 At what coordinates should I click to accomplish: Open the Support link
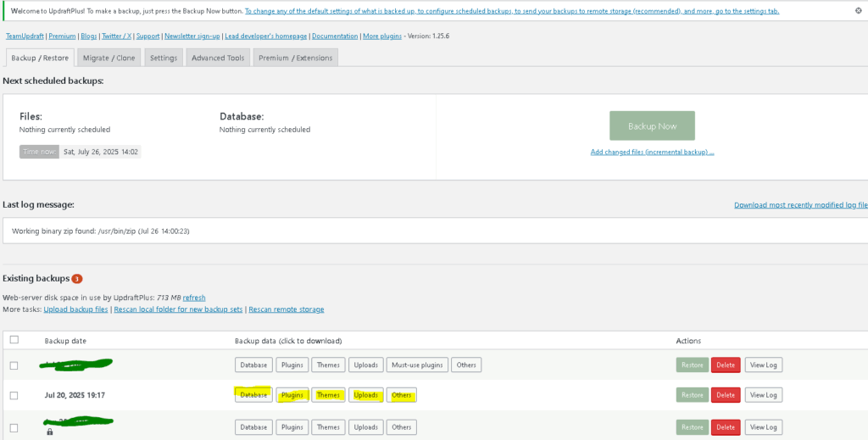(147, 36)
